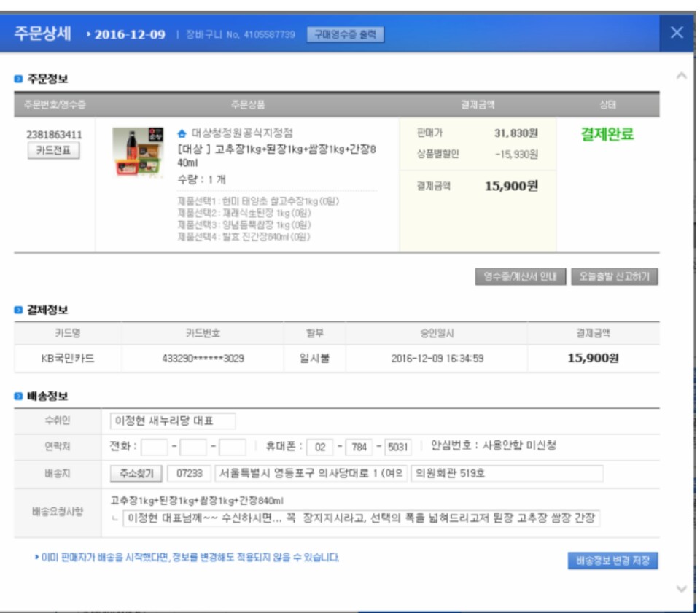
Task: Click the 주소찾기 button
Action: 136,473
